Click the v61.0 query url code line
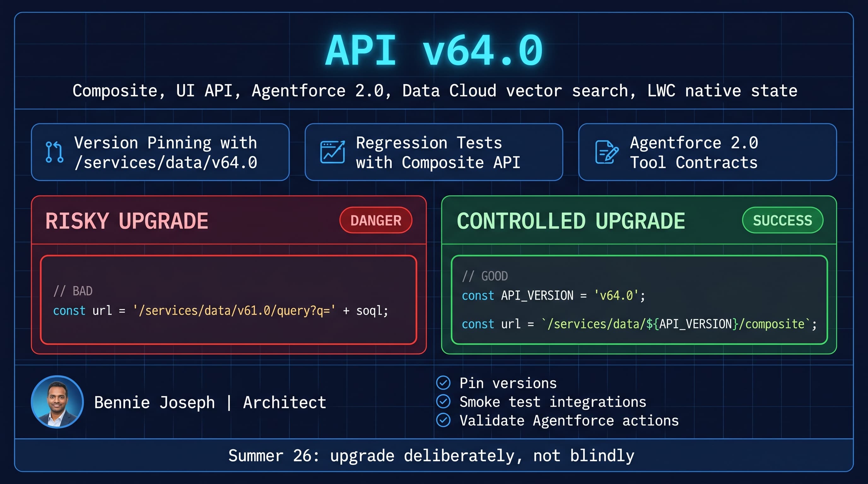This screenshot has width=868, height=484. point(221,311)
